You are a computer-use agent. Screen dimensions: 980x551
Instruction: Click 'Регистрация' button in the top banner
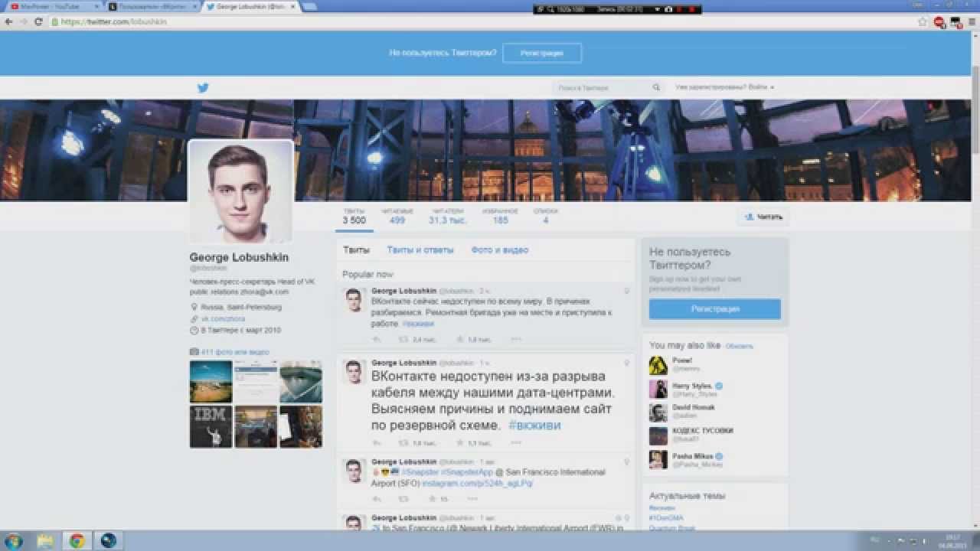tap(542, 54)
